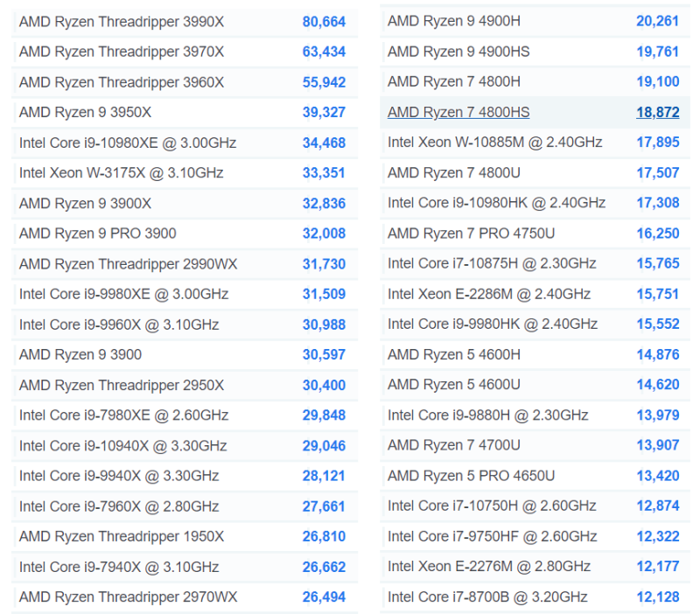Select the 63,434 score value
This screenshot has height=614, width=700.
(324, 52)
